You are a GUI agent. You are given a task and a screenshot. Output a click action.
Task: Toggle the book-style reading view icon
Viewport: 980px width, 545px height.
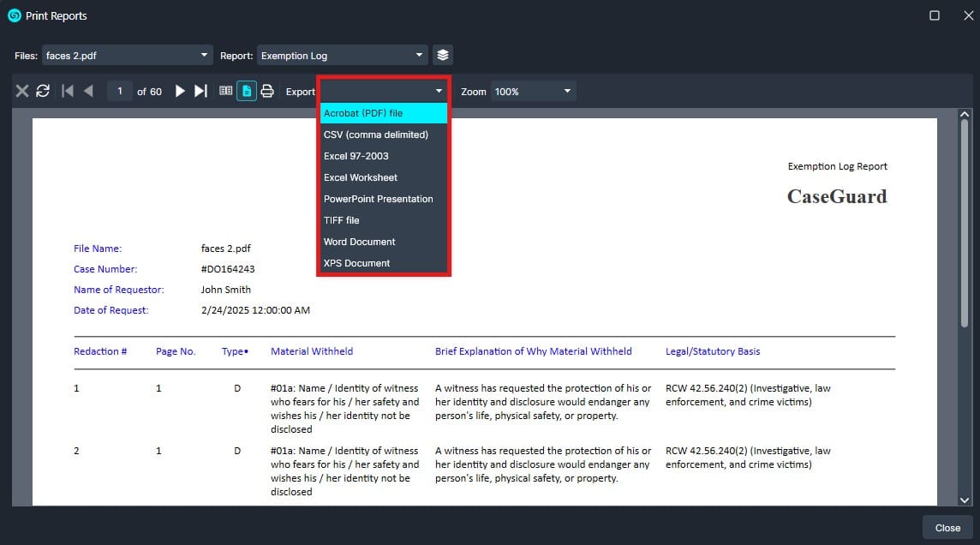226,91
